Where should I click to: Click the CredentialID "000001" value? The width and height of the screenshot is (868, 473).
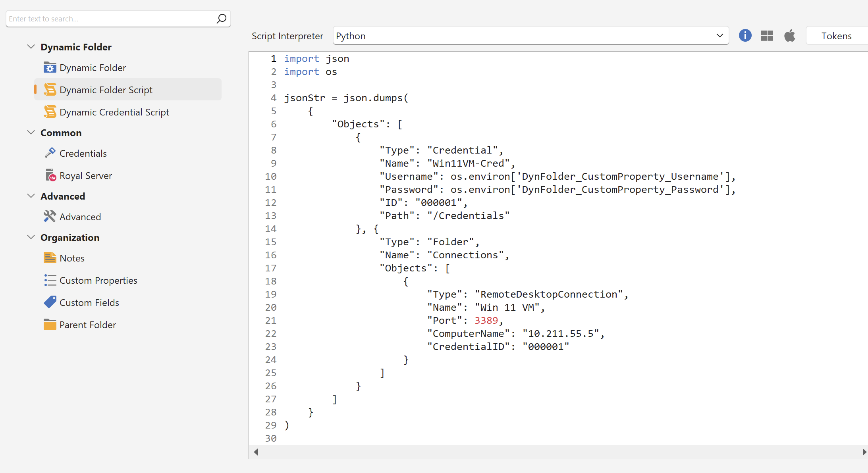(546, 347)
